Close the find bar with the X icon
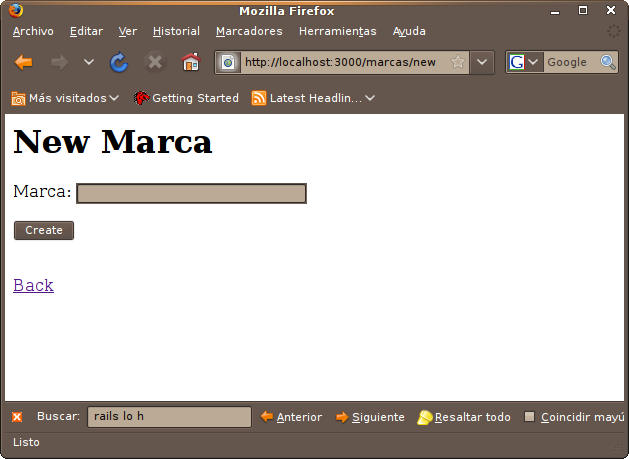 pyautogui.click(x=17, y=417)
